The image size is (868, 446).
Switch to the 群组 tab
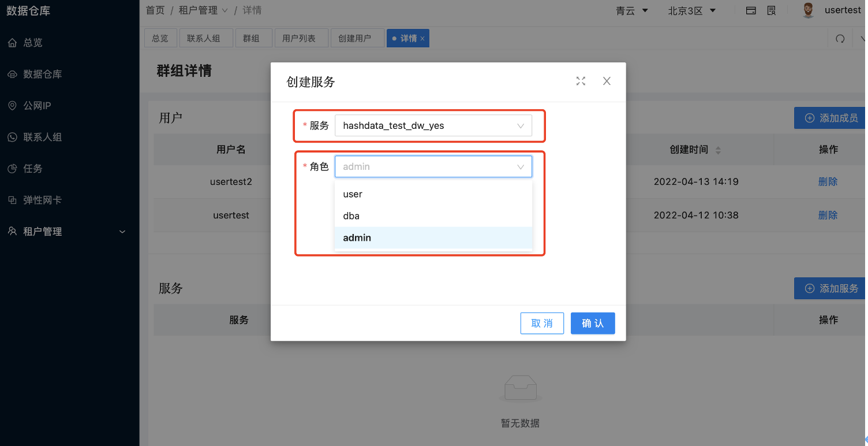point(253,38)
